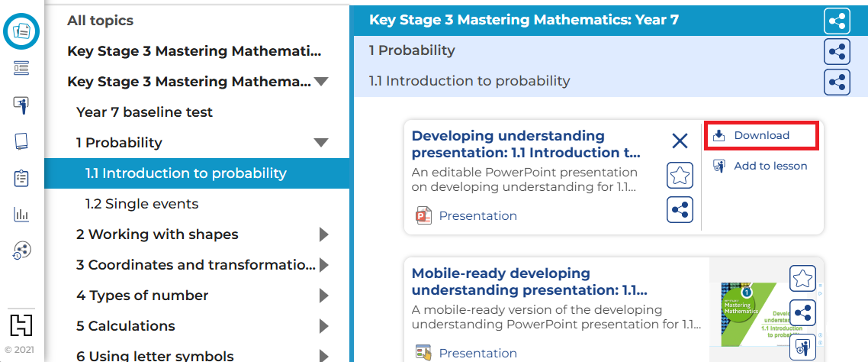
Task: Share the Year 7 Mastering Mathematics header
Action: click(x=837, y=21)
